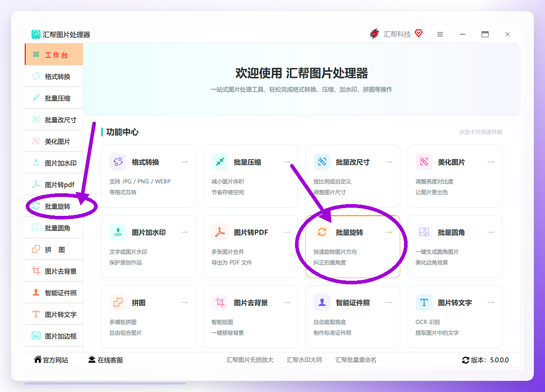Click the 美化图片 card icon

pyautogui.click(x=424, y=162)
